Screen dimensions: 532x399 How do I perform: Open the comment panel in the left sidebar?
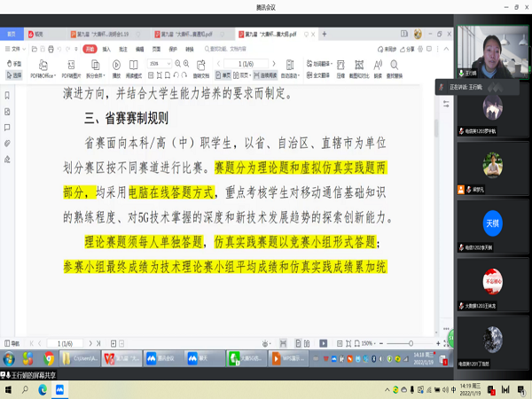coord(7,128)
